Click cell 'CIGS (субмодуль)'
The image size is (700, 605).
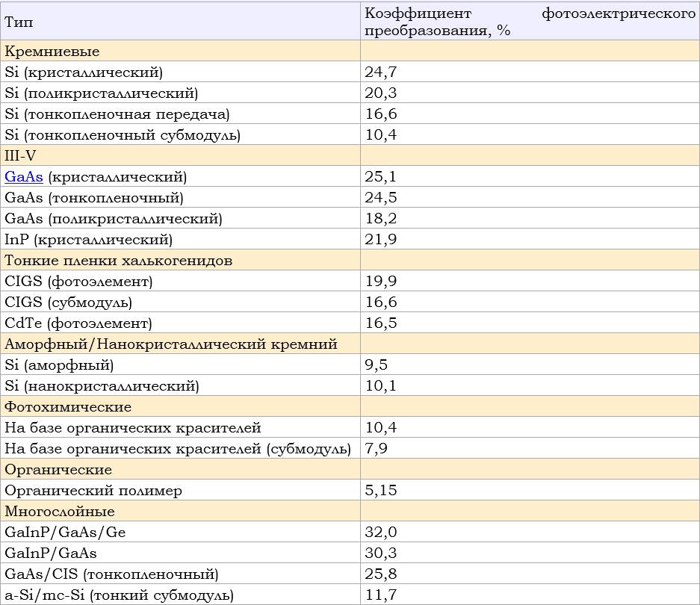(x=180, y=302)
